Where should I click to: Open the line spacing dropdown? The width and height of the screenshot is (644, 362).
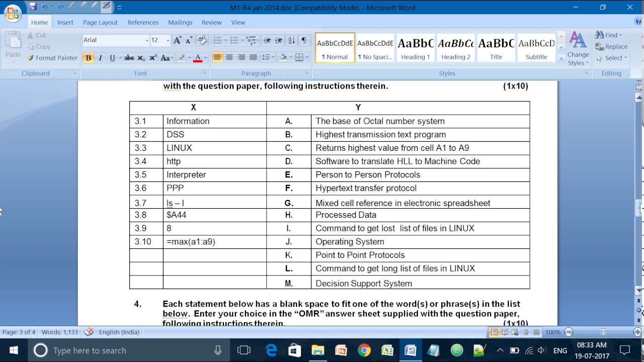[269, 57]
